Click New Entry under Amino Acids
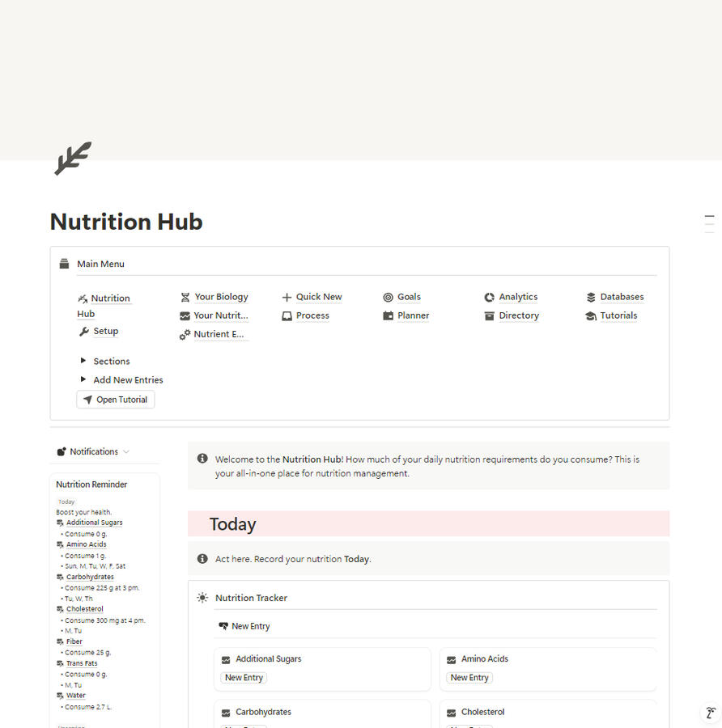This screenshot has width=722, height=728. coord(469,678)
